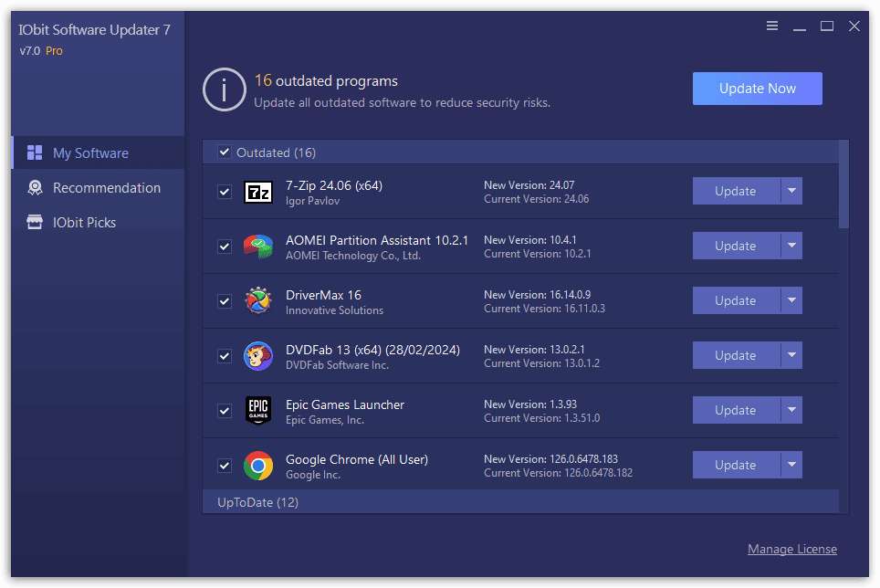This screenshot has height=588, width=880.
Task: Click '16 outdated programs' heading
Action: 326,80
